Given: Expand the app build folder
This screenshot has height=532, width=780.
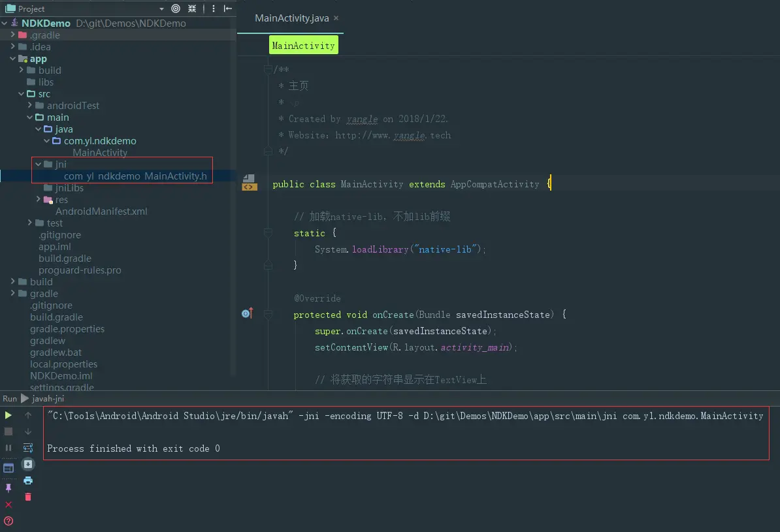Looking at the screenshot, I should coord(22,70).
